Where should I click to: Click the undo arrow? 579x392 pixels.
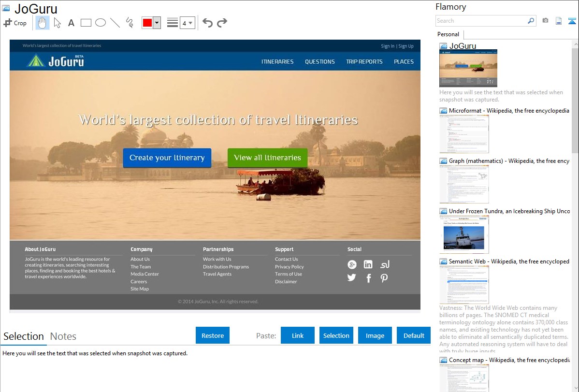(x=207, y=23)
